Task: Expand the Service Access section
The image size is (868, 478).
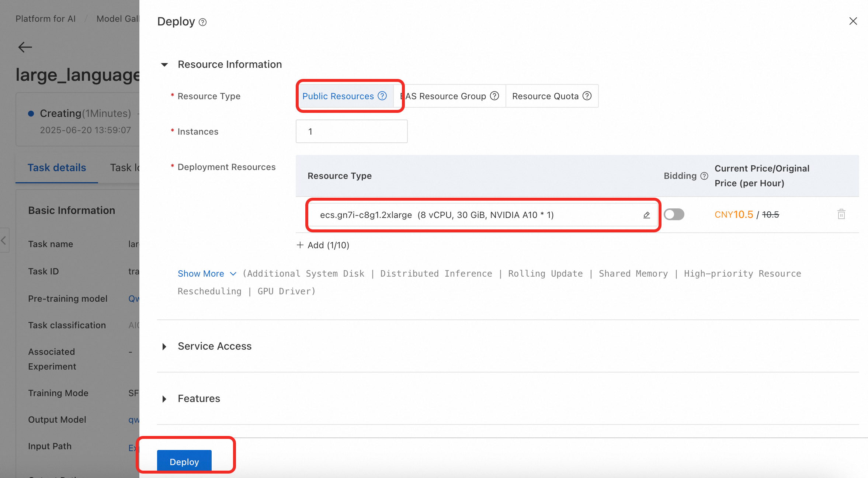Action: coord(164,347)
